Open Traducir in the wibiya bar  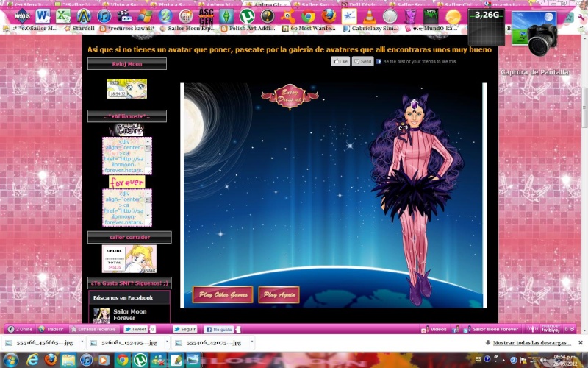click(51, 329)
